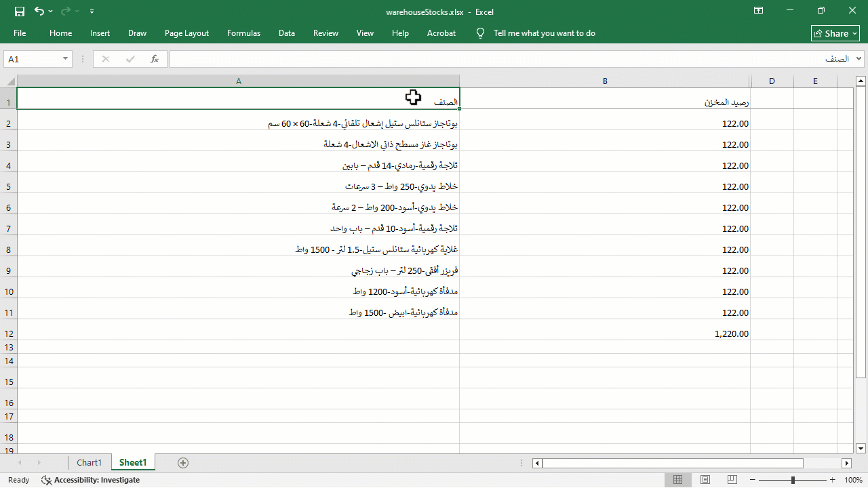Screen dimensions: 868x488
Task: Switch to the Chart1 sheet tab
Action: coord(89,462)
